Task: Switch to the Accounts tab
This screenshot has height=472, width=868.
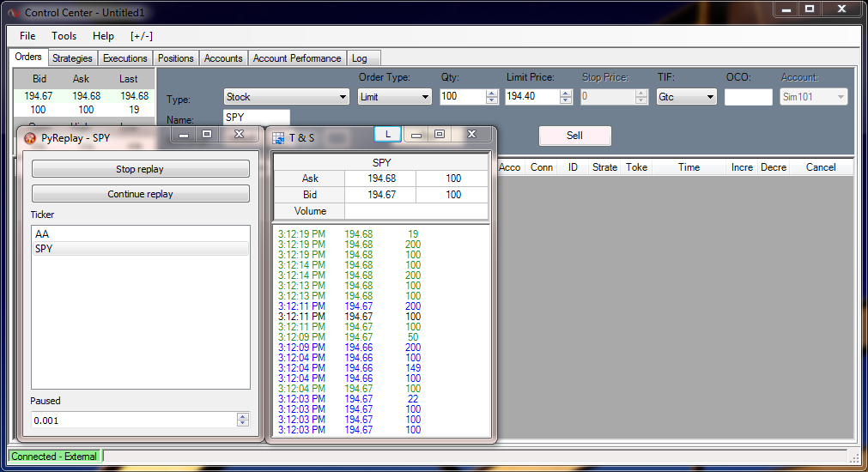Action: [x=223, y=58]
